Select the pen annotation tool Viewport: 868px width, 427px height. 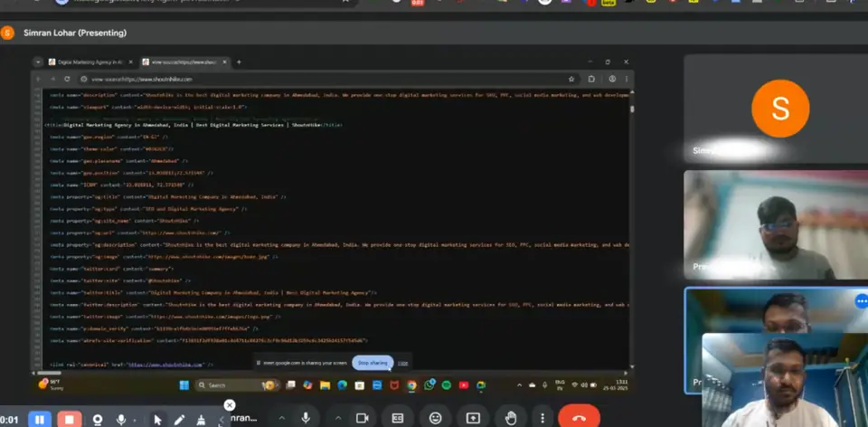click(180, 419)
